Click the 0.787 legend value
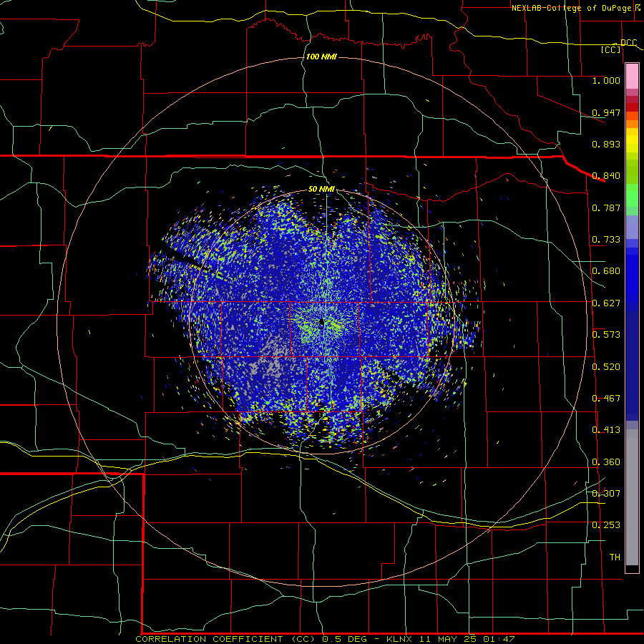644x644 pixels. (x=606, y=208)
